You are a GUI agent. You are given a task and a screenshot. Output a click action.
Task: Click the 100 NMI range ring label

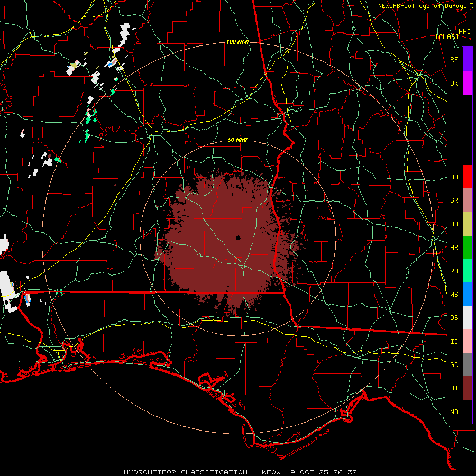[237, 42]
